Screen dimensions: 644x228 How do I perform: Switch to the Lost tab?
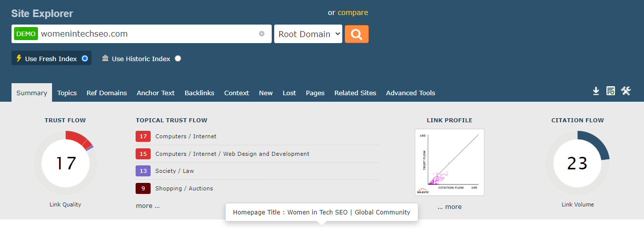click(x=289, y=93)
